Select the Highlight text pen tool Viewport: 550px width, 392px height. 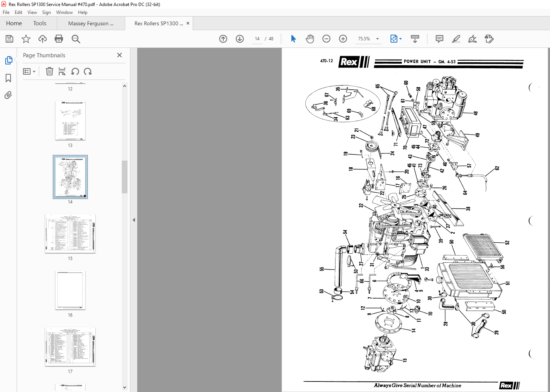tap(456, 39)
